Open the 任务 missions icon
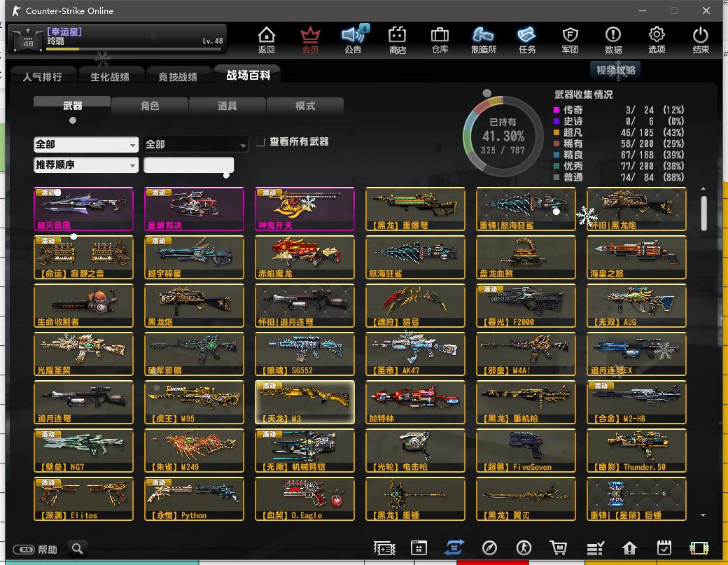This screenshot has height=565, width=728. click(527, 39)
